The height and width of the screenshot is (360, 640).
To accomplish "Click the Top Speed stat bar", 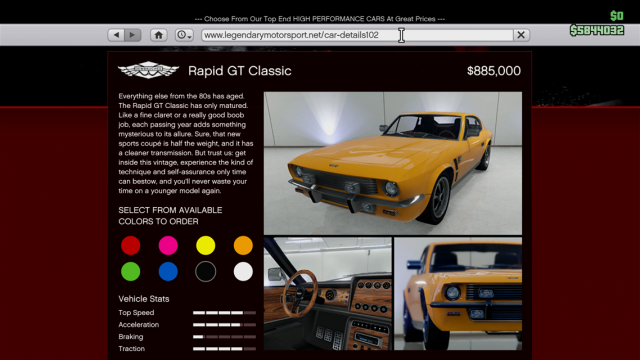I will click(224, 313).
